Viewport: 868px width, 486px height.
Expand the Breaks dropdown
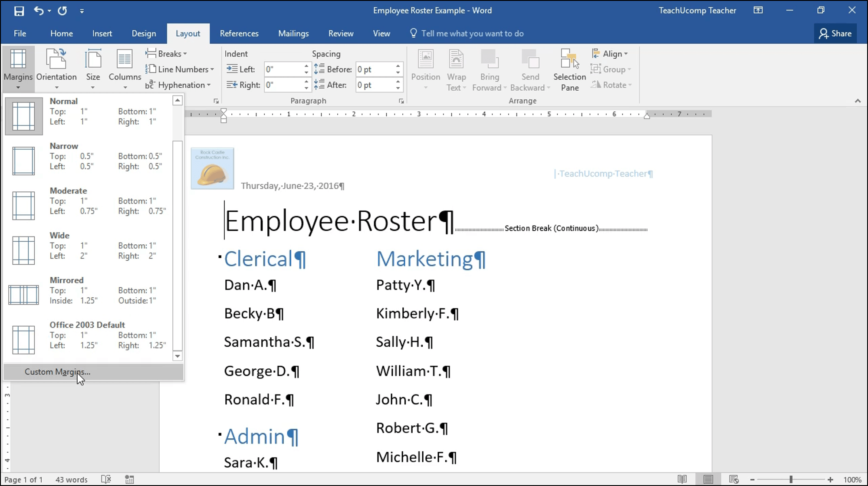coord(167,53)
